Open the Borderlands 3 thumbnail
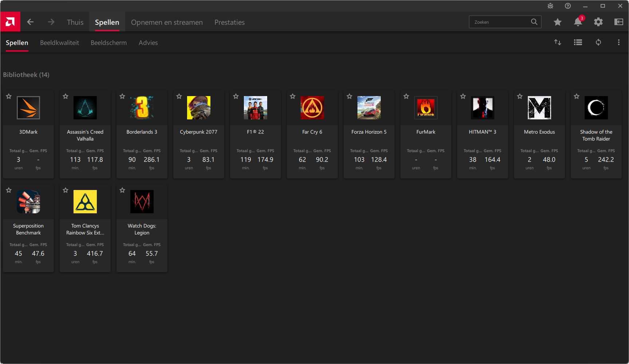Screen dimensions: 629x364 142,108
